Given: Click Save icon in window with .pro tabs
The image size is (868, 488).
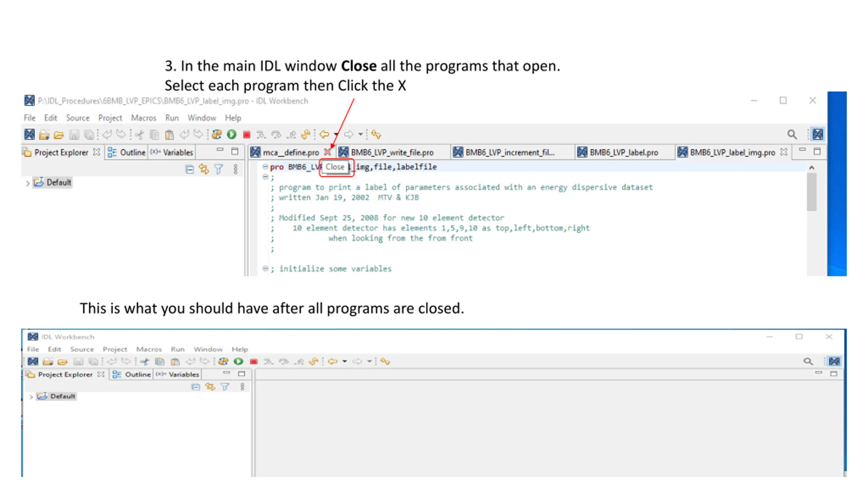Looking at the screenshot, I should pyautogui.click(x=74, y=135).
